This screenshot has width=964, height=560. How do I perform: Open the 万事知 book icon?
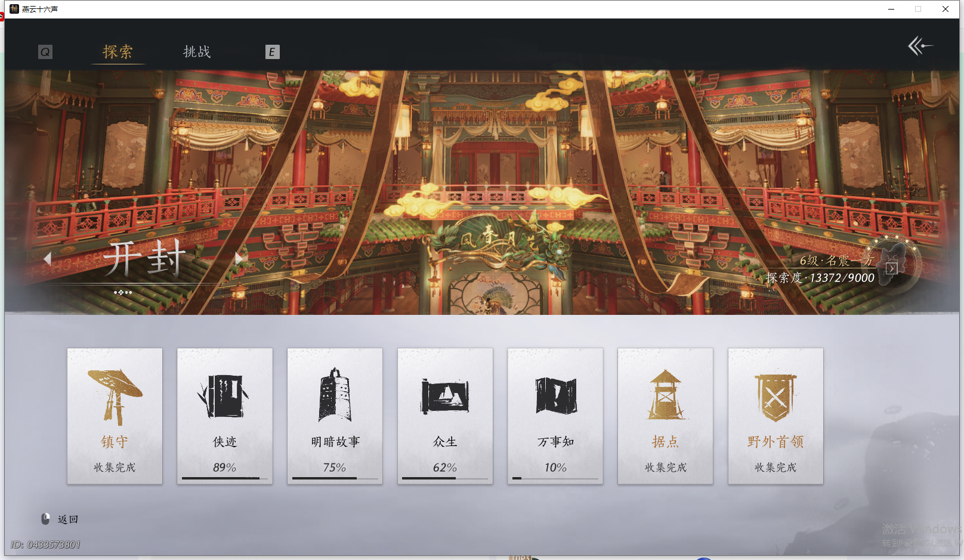pos(555,394)
